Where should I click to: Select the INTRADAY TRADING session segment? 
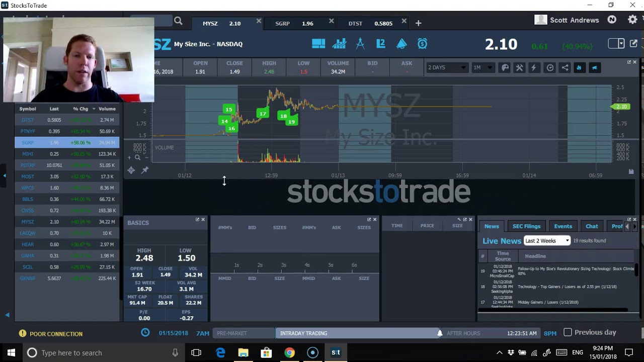(358, 333)
